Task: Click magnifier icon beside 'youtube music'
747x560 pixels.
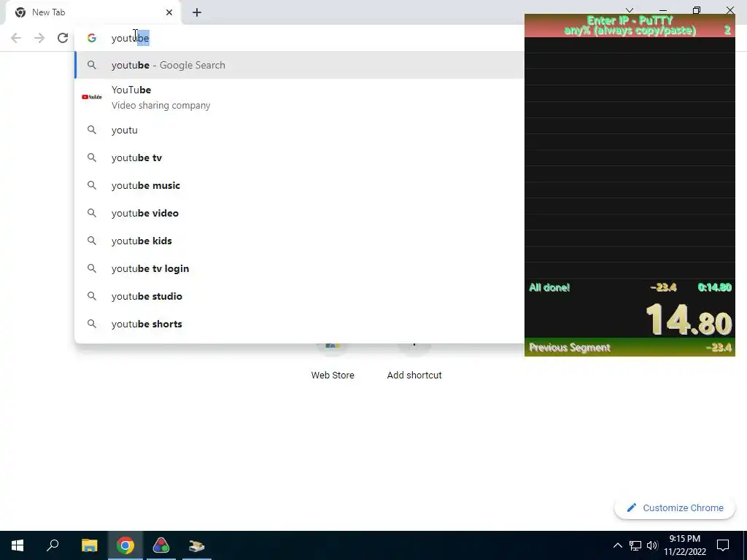Action: 91,185
